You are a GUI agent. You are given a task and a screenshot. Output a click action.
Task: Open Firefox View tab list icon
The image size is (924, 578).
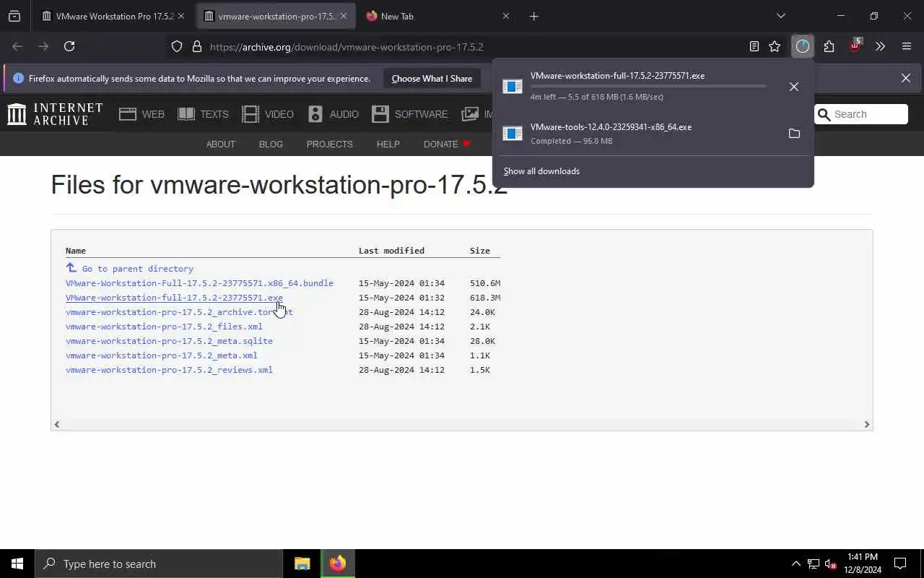point(14,16)
